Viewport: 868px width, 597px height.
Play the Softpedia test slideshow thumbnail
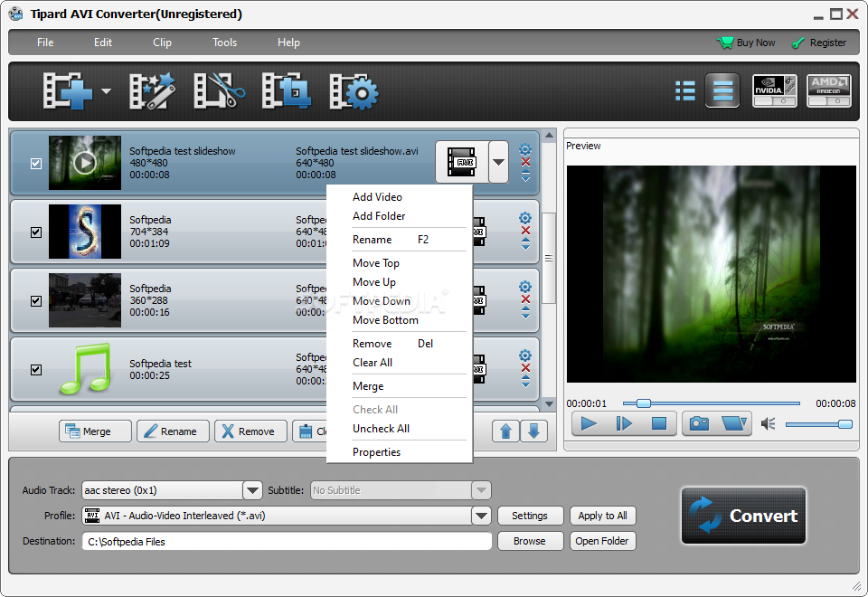coord(85,163)
